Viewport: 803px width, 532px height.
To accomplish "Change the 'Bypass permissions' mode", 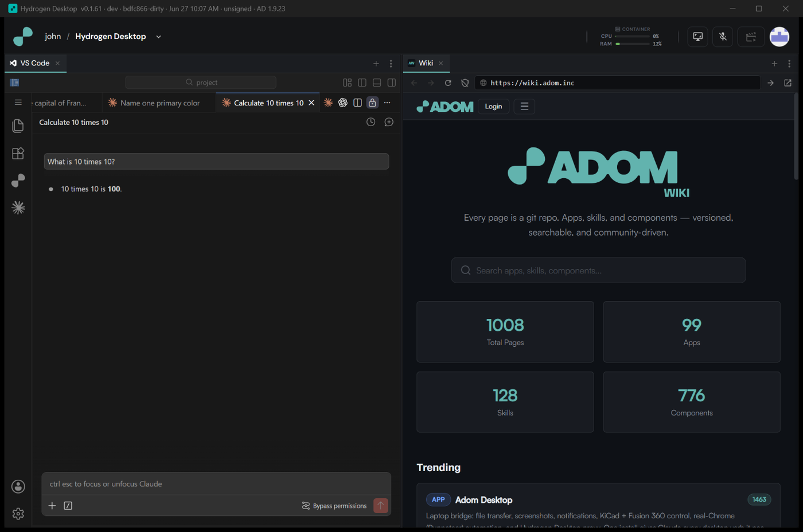I will [334, 506].
